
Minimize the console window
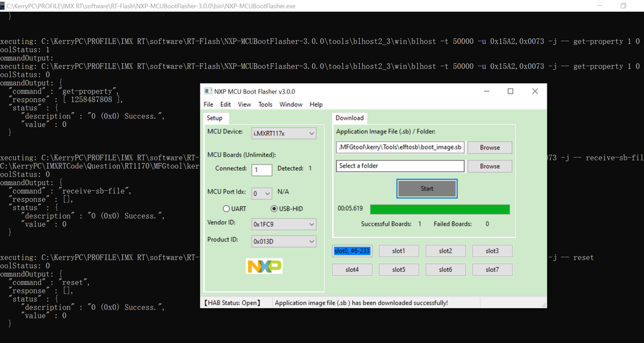(x=600, y=6)
